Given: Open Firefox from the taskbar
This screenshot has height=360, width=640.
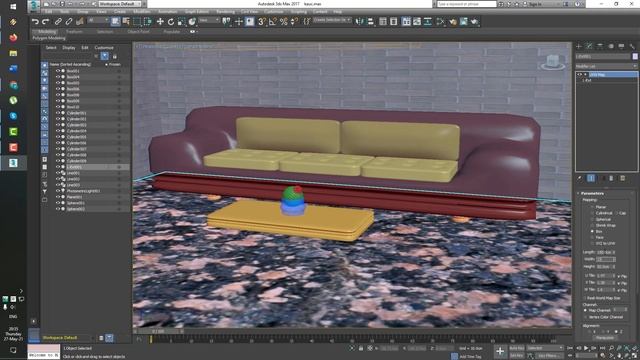Looking at the screenshot, I should tap(13, 38).
